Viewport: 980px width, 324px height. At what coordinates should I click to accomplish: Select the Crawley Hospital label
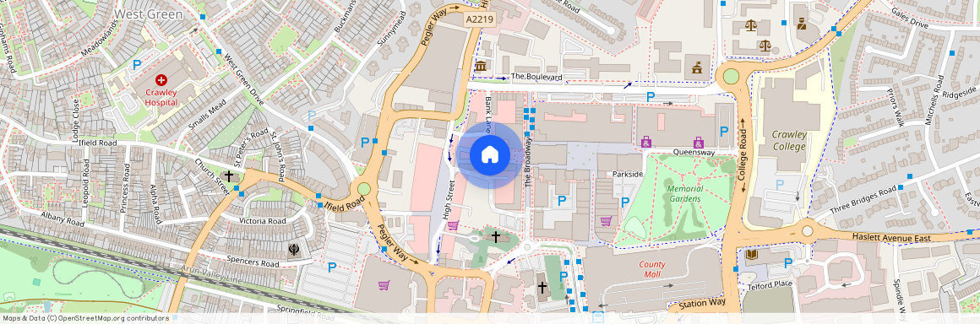(x=161, y=97)
